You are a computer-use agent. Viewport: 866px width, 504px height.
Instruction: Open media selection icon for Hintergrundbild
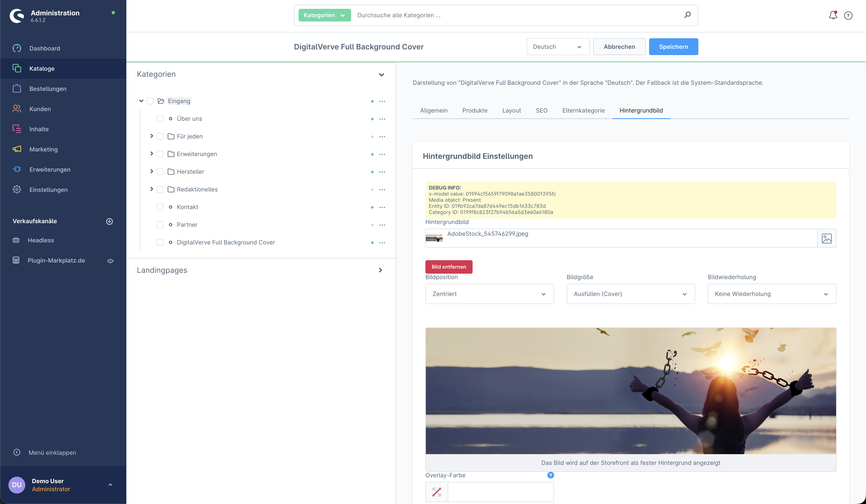point(826,238)
